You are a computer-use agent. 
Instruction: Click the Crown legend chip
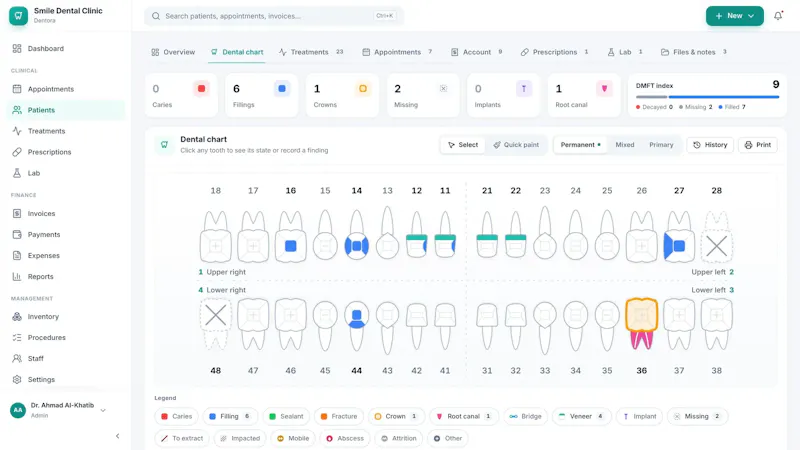click(395, 416)
